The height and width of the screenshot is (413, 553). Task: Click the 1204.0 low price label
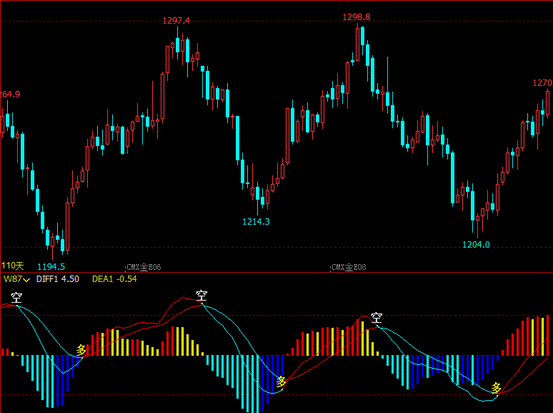point(476,244)
